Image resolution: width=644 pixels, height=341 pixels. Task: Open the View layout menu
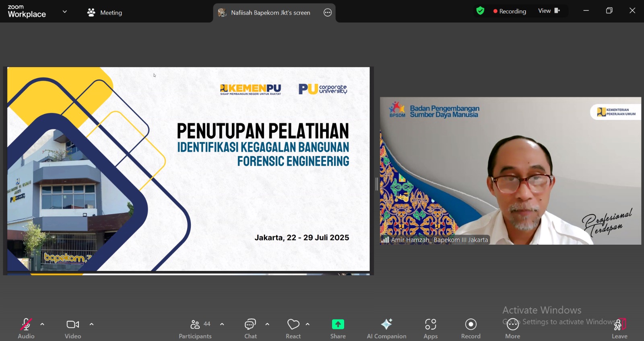tap(549, 11)
